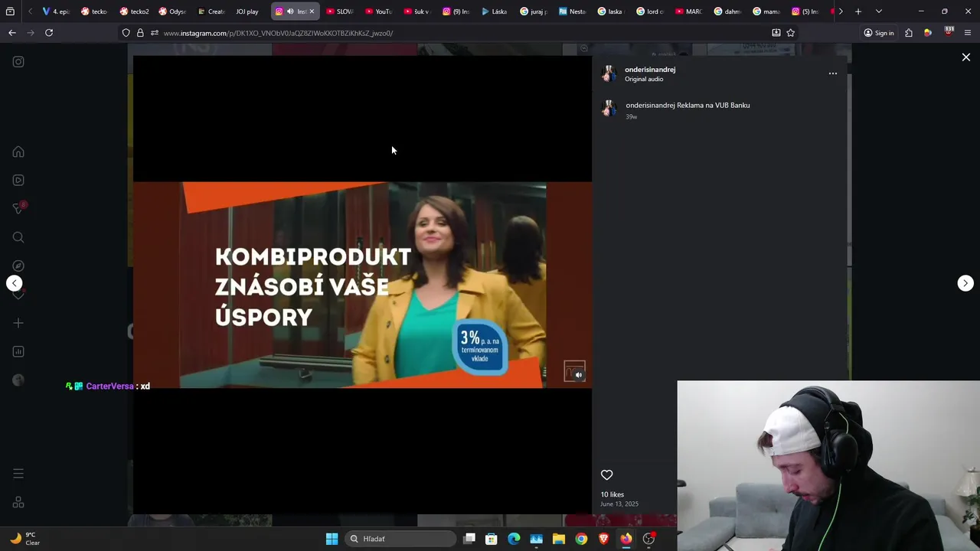Click the video to pause playback
980x551 pixels.
pos(362,285)
